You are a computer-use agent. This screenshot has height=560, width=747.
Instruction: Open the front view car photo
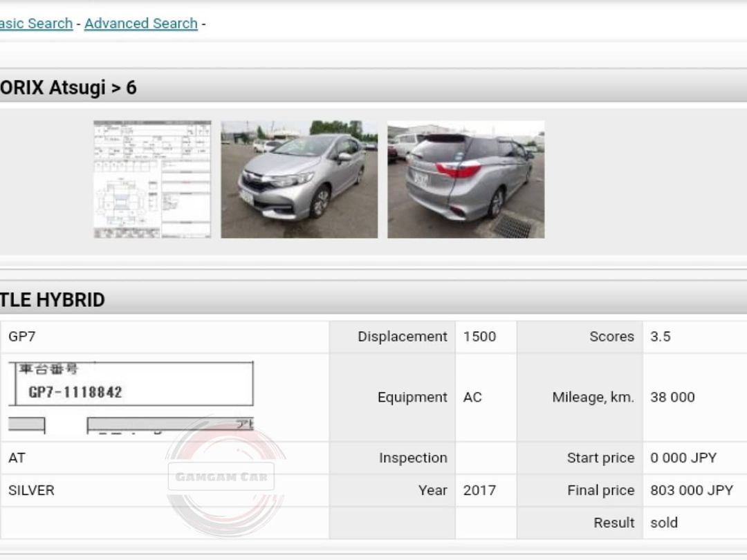tap(299, 179)
